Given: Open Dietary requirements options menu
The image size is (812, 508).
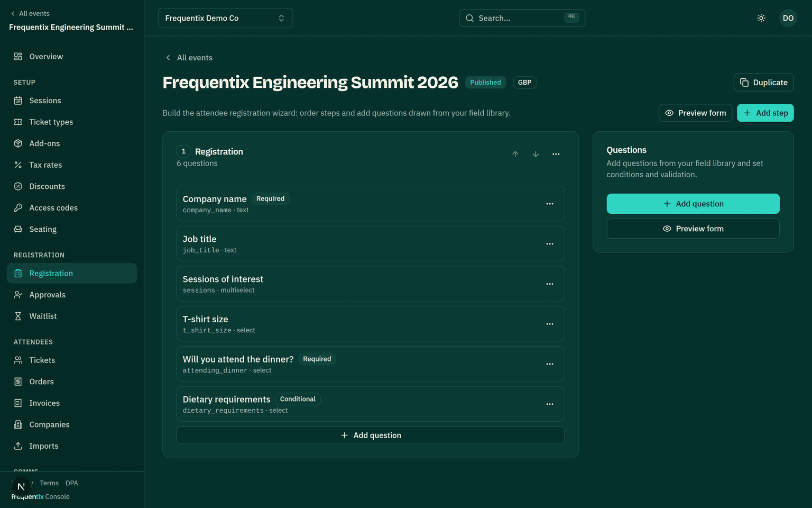Looking at the screenshot, I should click(550, 404).
